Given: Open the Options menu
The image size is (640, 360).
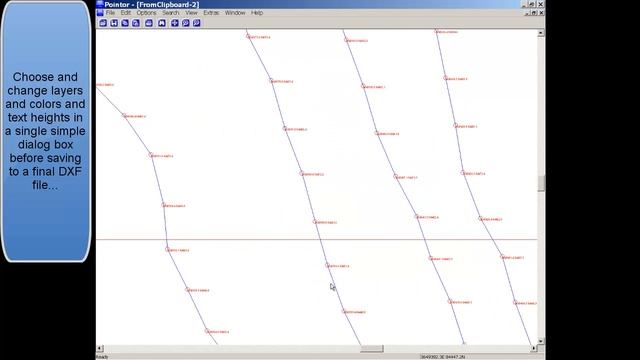Looking at the screenshot, I should click(146, 13).
